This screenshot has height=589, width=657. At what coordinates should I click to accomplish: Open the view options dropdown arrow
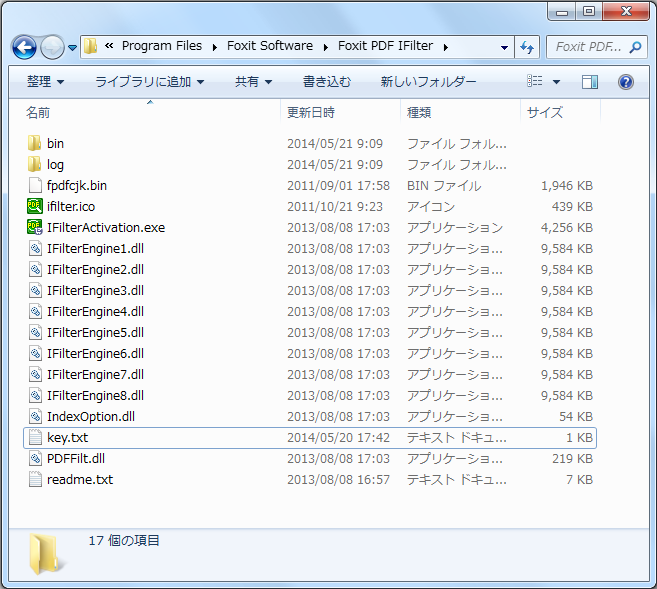pos(556,82)
